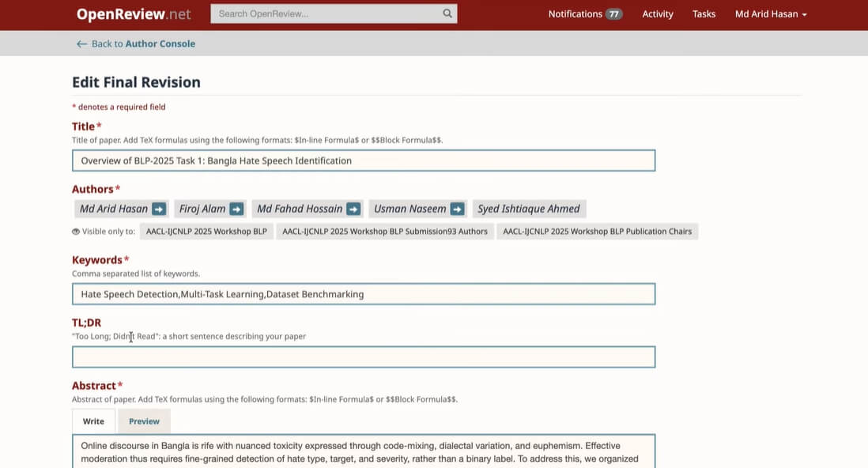Click the arrow icon beside Usman Naseem
Screen dimensions: 868x468
point(457,209)
